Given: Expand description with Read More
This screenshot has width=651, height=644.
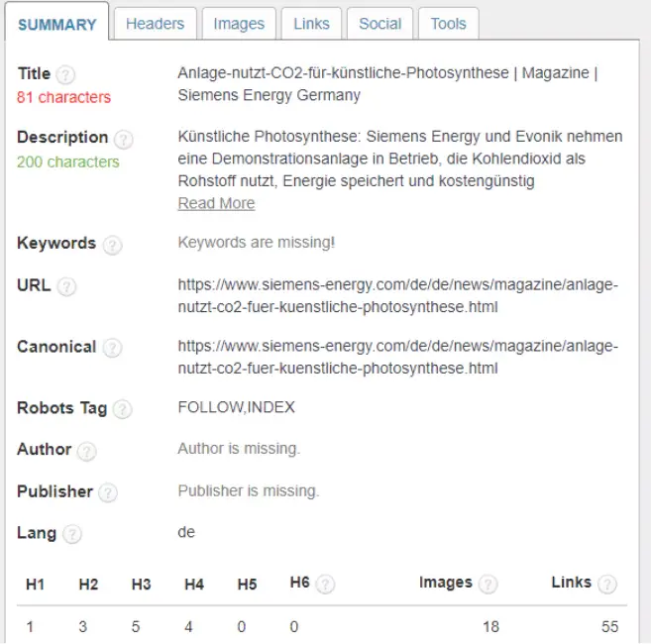Looking at the screenshot, I should (216, 203).
